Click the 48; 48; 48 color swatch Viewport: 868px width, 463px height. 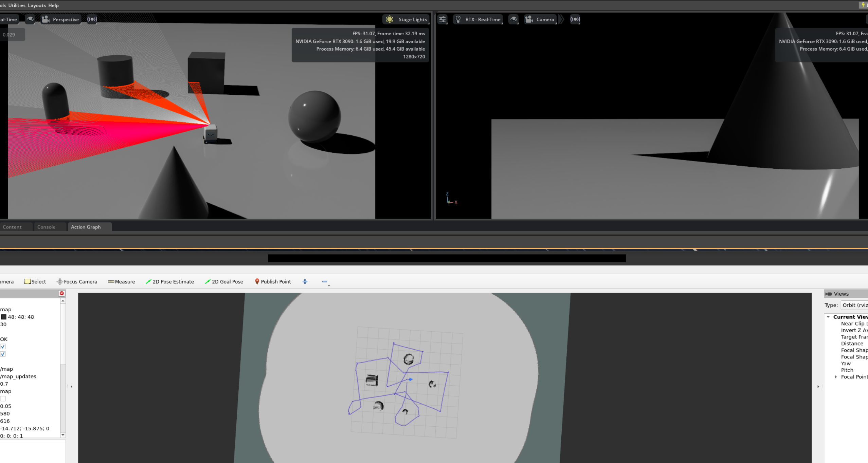click(x=4, y=317)
